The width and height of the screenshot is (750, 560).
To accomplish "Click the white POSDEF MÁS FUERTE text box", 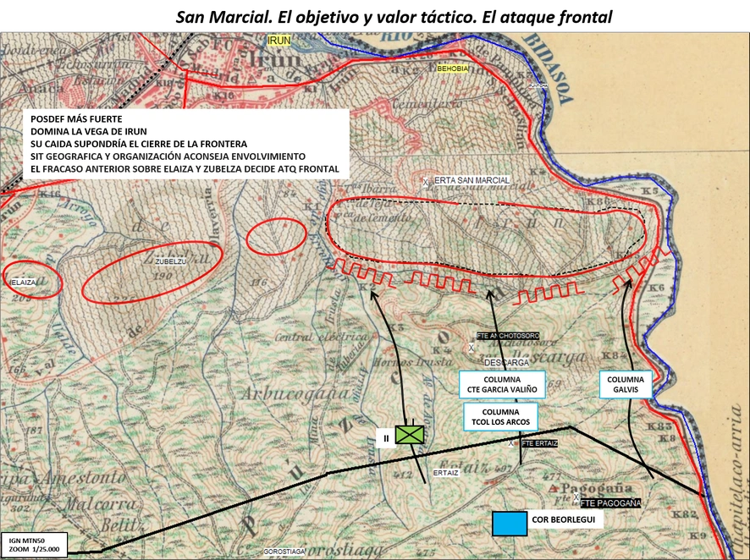I will [186, 144].
